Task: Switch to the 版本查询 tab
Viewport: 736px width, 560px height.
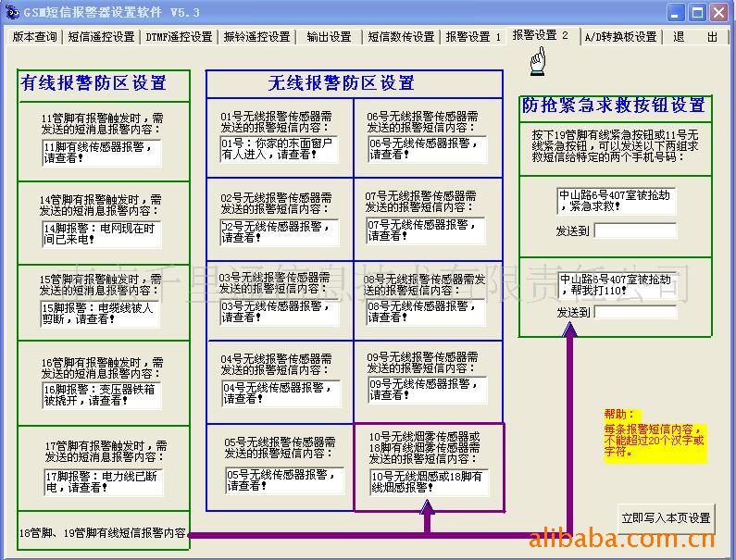Action: pyautogui.click(x=34, y=37)
